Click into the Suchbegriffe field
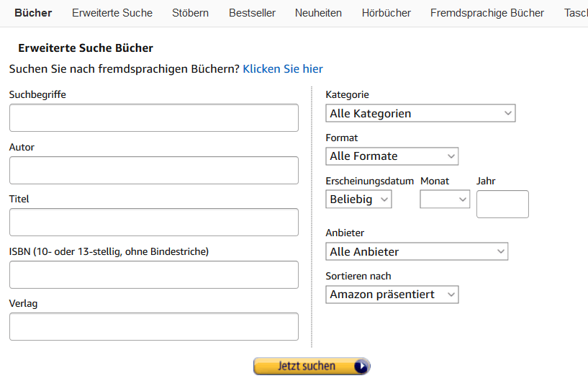 click(153, 117)
